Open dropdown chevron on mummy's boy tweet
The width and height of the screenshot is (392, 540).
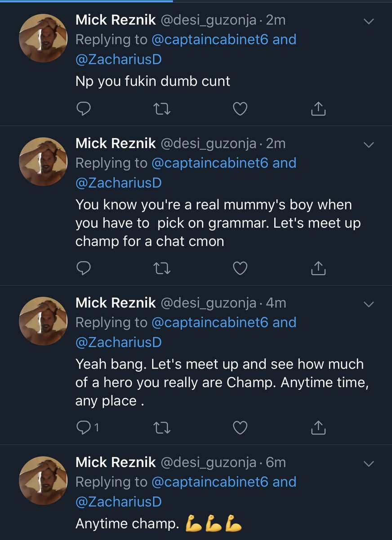(369, 145)
